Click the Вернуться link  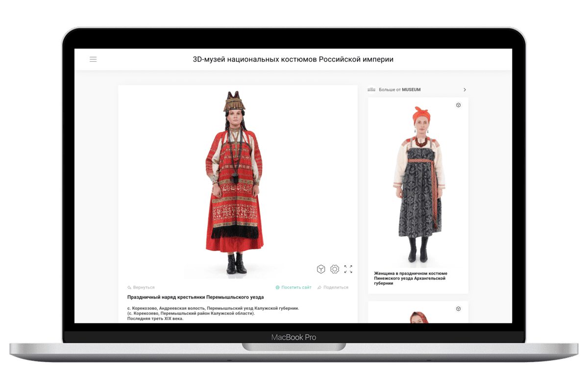144,288
